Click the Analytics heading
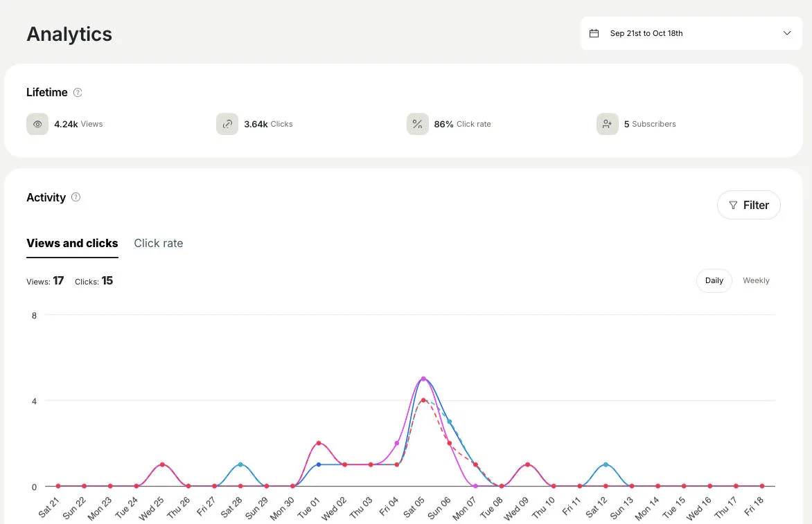The height and width of the screenshot is (524, 812). pos(69,34)
